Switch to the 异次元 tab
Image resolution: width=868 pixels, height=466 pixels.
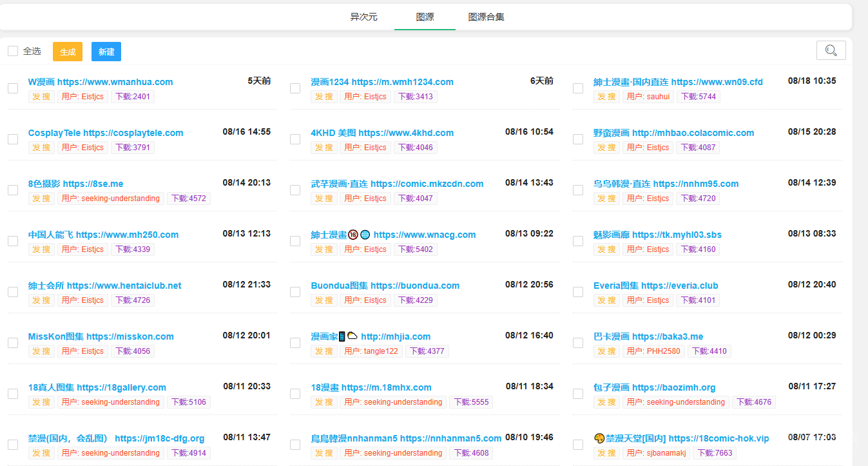tap(364, 17)
